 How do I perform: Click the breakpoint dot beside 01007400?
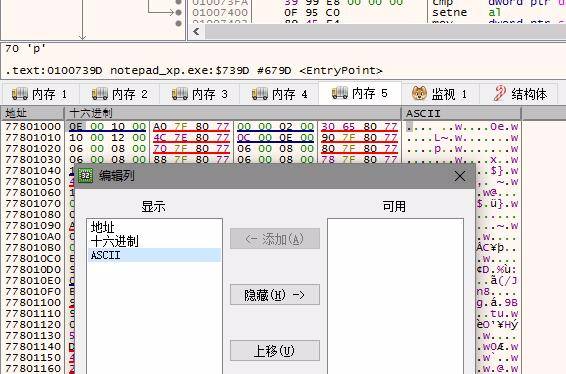(x=178, y=13)
